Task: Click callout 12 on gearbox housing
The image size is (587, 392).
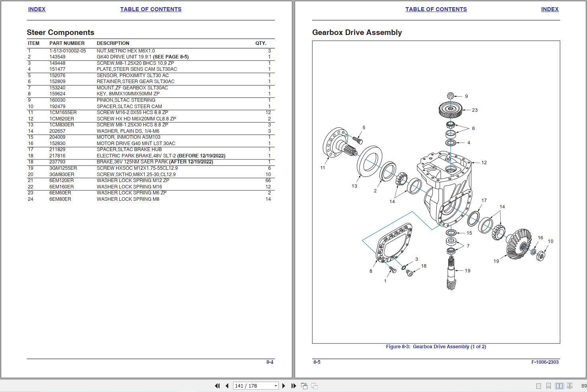Action: (x=484, y=163)
